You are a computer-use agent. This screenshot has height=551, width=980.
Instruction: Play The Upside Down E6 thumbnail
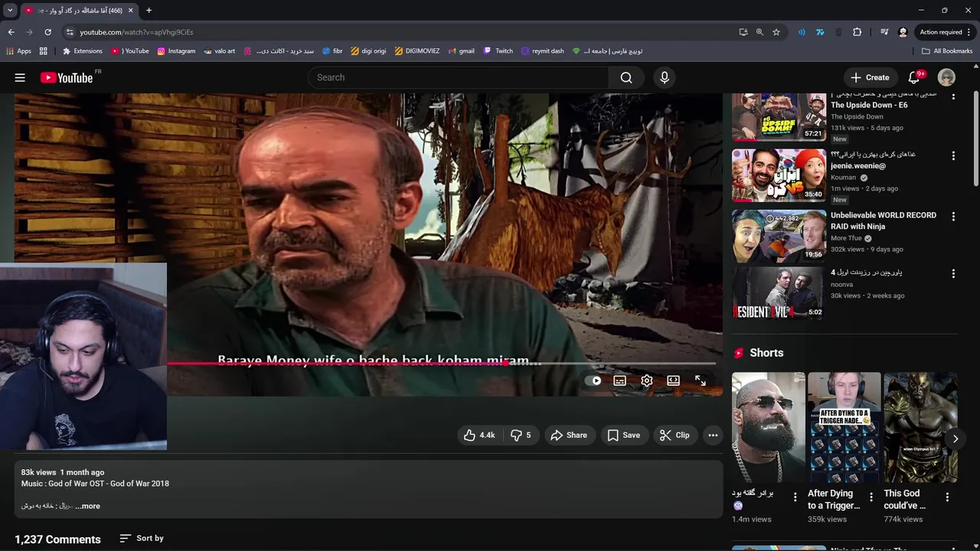pos(779,117)
